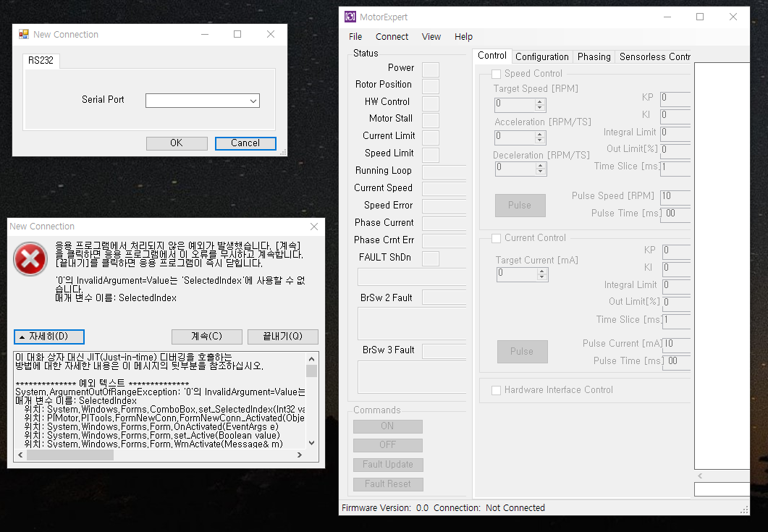Viewport: 768px width, 532px height.
Task: Open the File menu in MotorExpert
Action: 355,37
